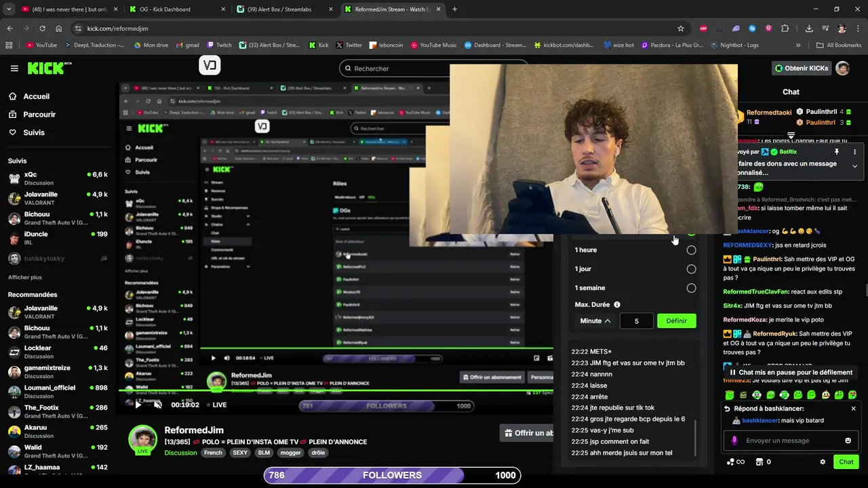
Task: Open the Discussion category link under ReformedJim
Action: coord(180,453)
